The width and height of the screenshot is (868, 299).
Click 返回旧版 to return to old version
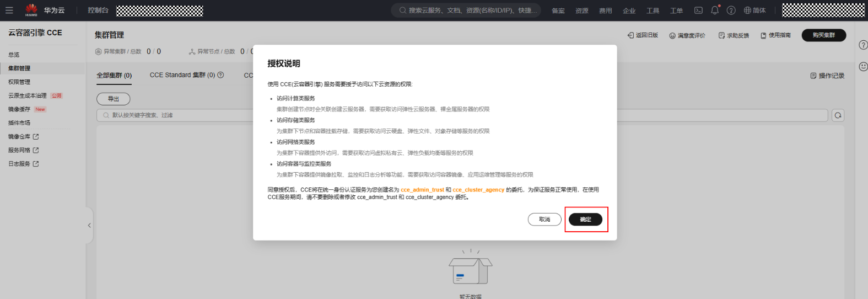point(643,35)
